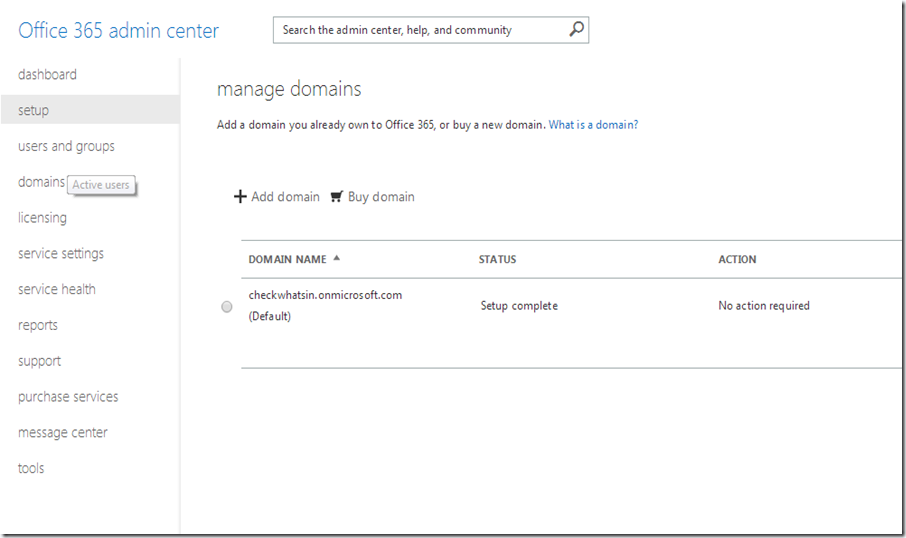Click the shopping cart icon for Buy domain
Viewport: 906px width, 538px height.
pos(336,197)
